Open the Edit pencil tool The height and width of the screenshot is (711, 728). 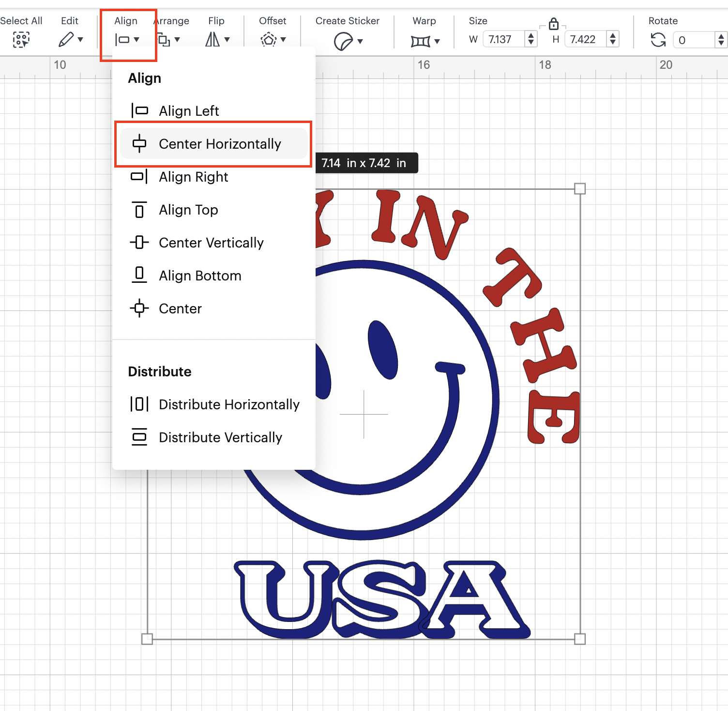point(66,39)
